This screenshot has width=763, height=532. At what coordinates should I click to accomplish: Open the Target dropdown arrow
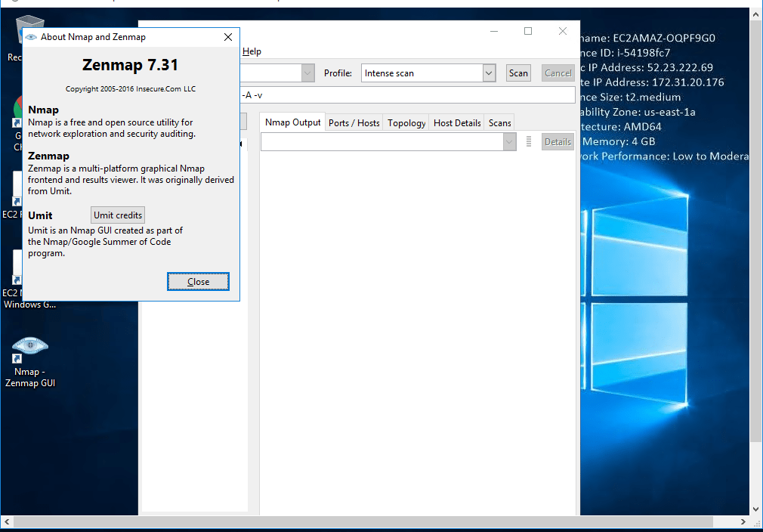coord(307,73)
